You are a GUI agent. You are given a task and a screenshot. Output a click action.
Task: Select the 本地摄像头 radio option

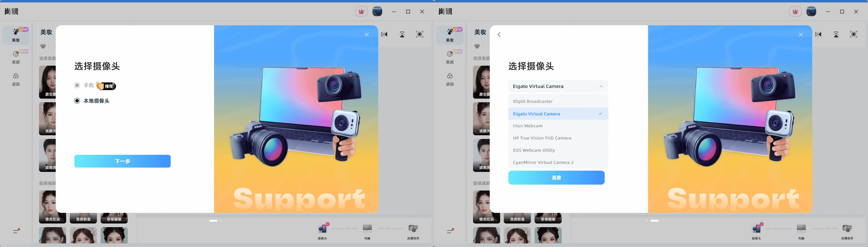[x=77, y=101]
